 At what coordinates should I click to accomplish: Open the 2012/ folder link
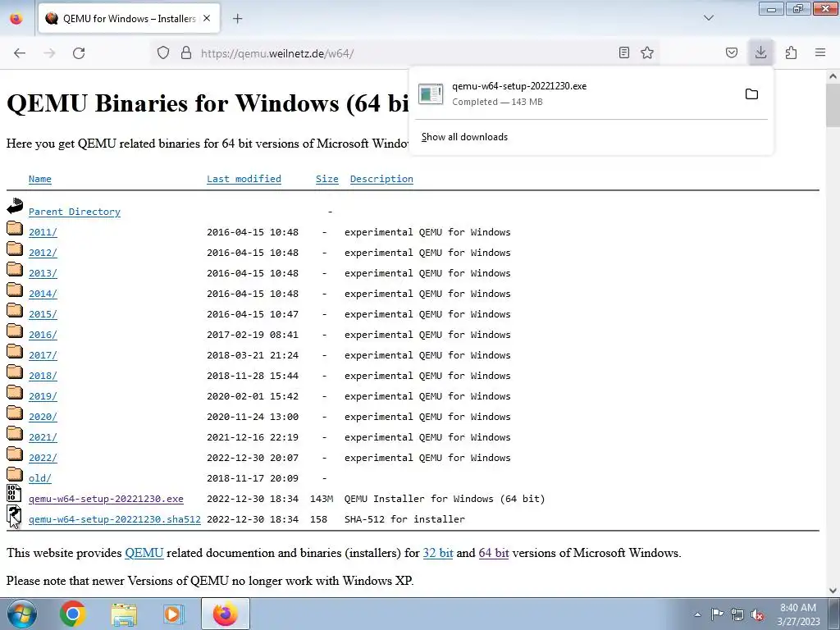click(43, 253)
